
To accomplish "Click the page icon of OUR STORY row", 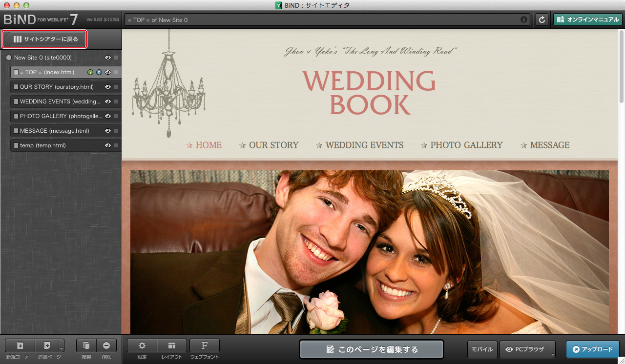I will pos(16,87).
